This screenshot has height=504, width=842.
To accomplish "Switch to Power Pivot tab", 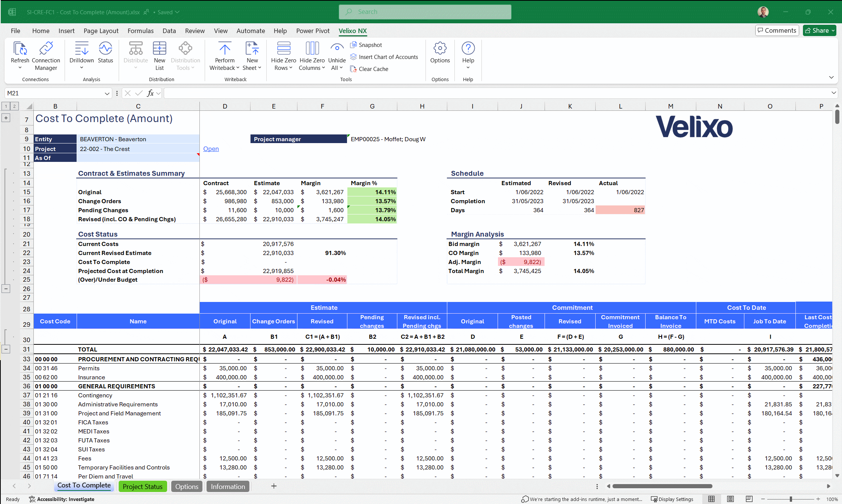I will click(x=312, y=31).
